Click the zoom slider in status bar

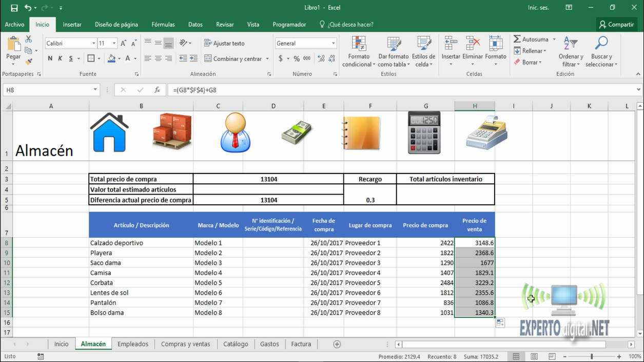591,356
